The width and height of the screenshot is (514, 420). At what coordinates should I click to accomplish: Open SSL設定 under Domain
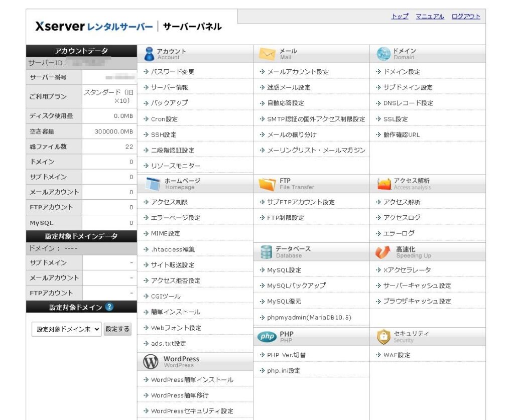click(x=395, y=119)
